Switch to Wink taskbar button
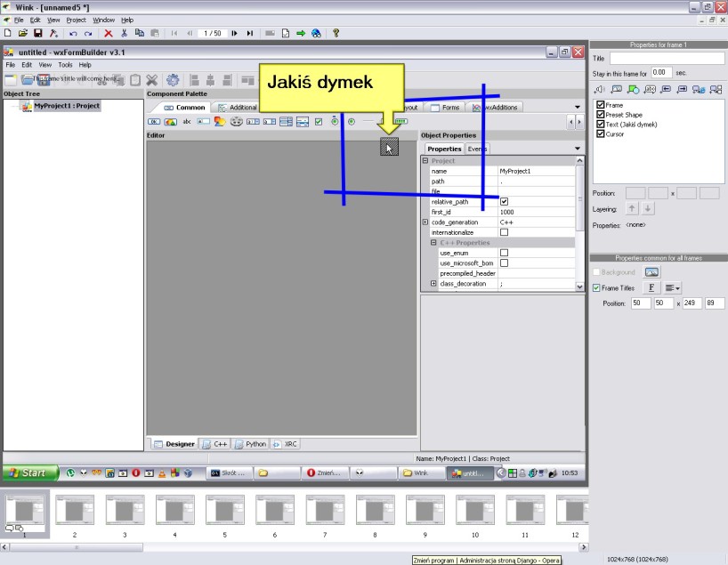This screenshot has width=728, height=565. point(420,472)
